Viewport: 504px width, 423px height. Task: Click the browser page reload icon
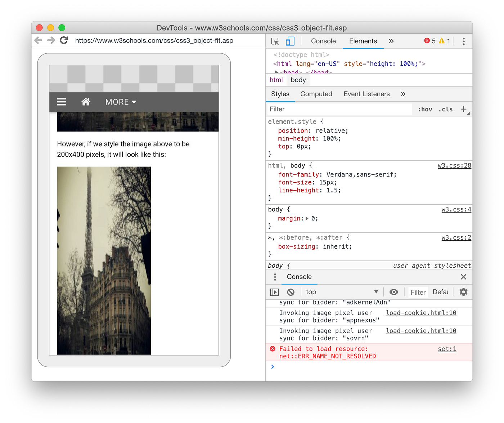(x=64, y=40)
